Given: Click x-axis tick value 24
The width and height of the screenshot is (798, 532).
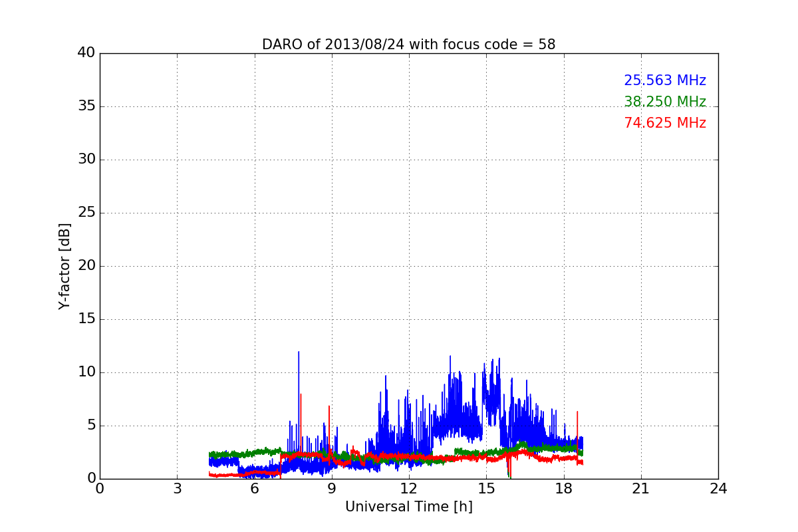Looking at the screenshot, I should (718, 489).
